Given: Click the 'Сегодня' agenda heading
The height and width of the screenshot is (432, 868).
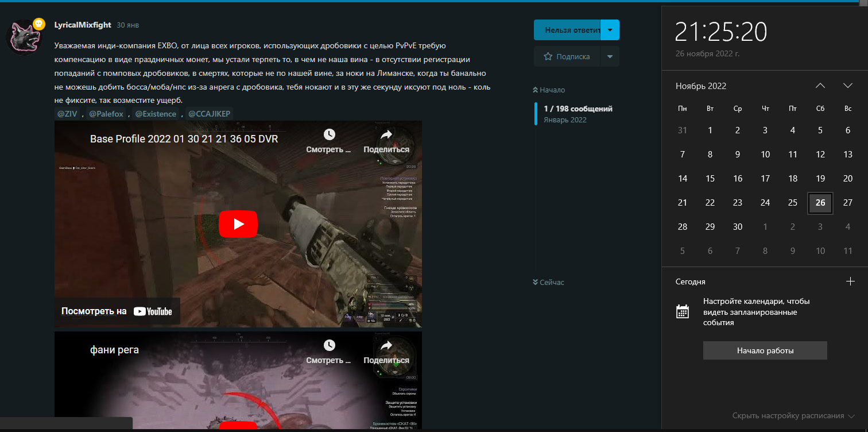Looking at the screenshot, I should point(691,282).
